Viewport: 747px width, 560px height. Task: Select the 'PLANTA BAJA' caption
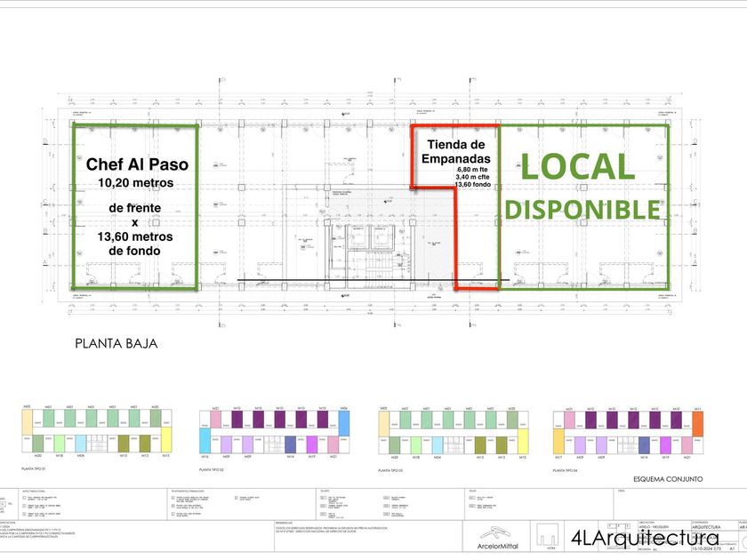[x=116, y=344]
